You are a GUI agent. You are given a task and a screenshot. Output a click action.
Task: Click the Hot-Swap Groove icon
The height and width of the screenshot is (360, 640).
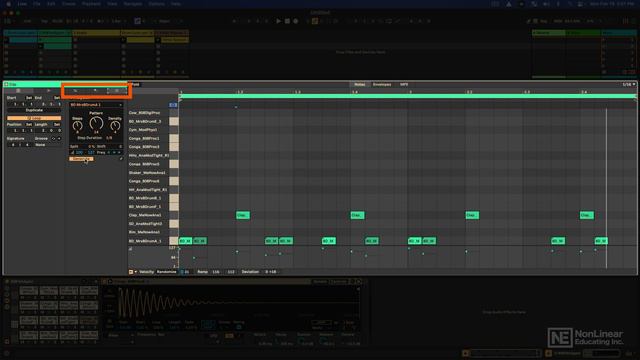pyautogui.click(x=53, y=138)
